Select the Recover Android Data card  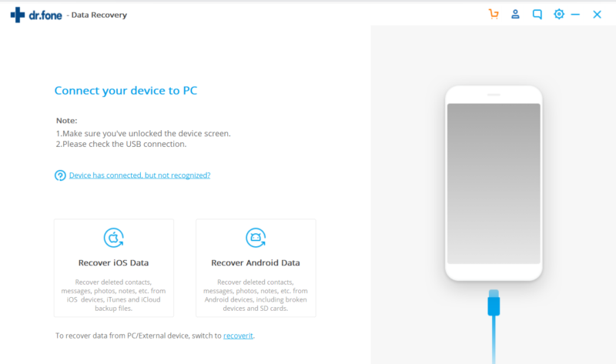(x=256, y=268)
